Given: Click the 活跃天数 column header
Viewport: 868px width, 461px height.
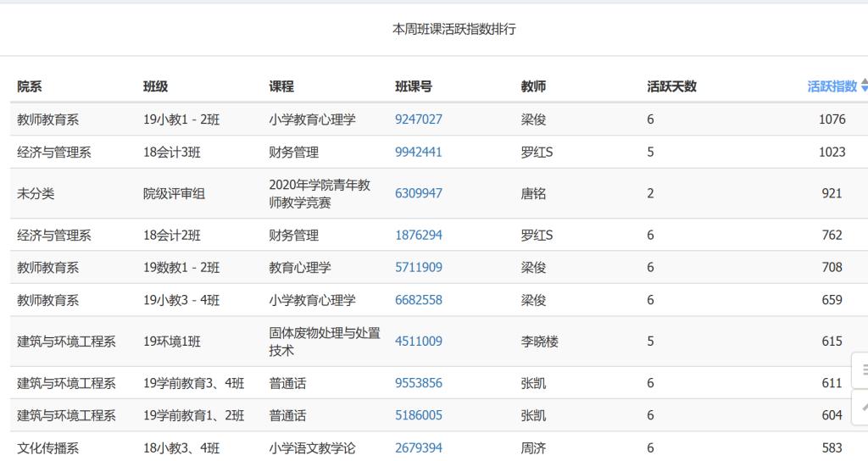Looking at the screenshot, I should tap(671, 86).
